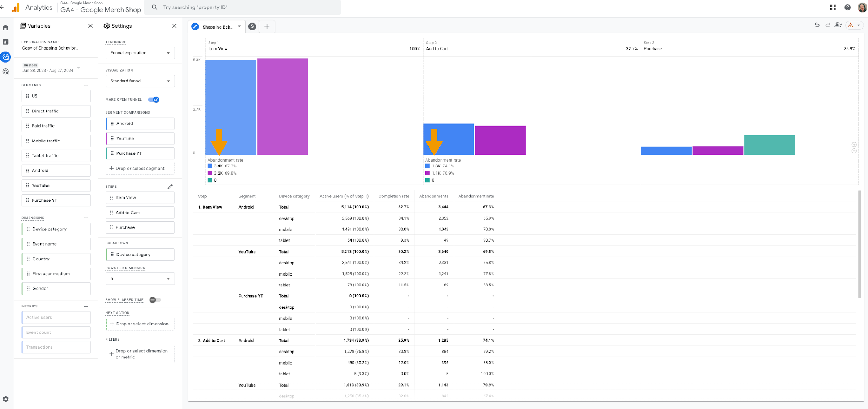Add a new metric with plus icon

pyautogui.click(x=86, y=306)
